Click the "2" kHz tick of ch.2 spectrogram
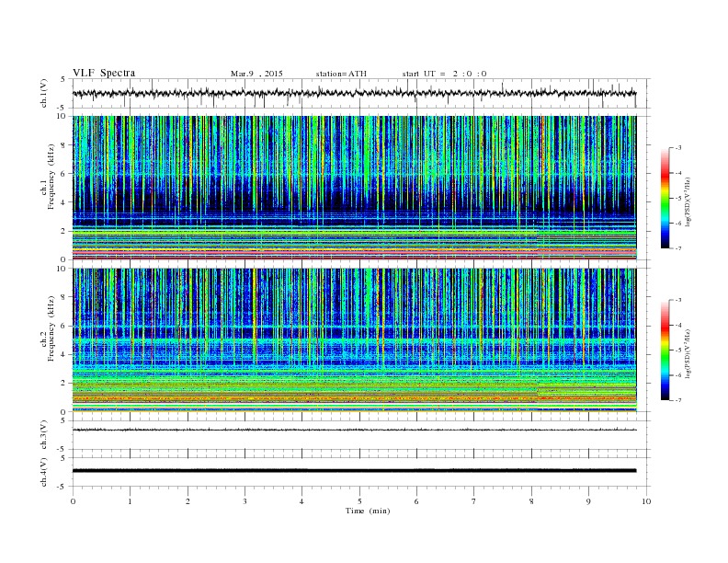The image size is (728, 563). click(x=64, y=384)
